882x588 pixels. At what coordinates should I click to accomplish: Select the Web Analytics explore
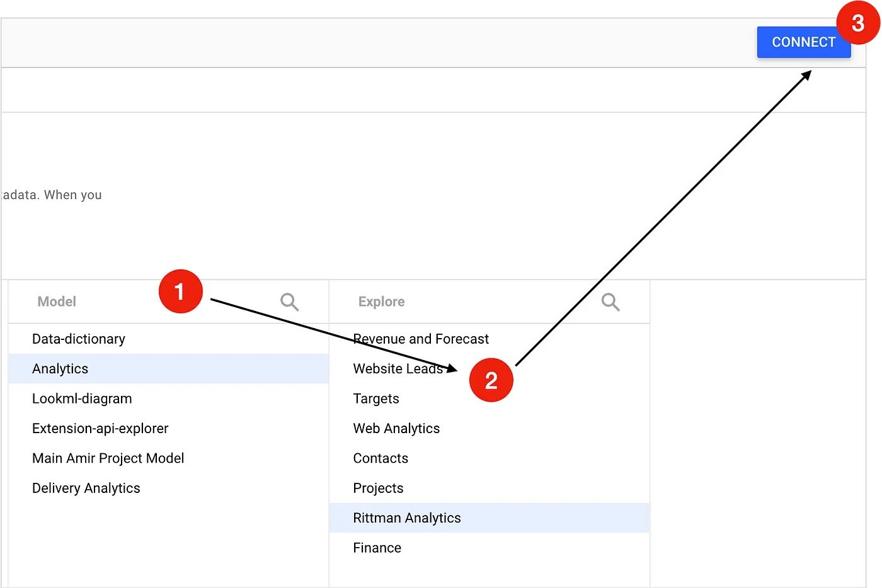[396, 429]
